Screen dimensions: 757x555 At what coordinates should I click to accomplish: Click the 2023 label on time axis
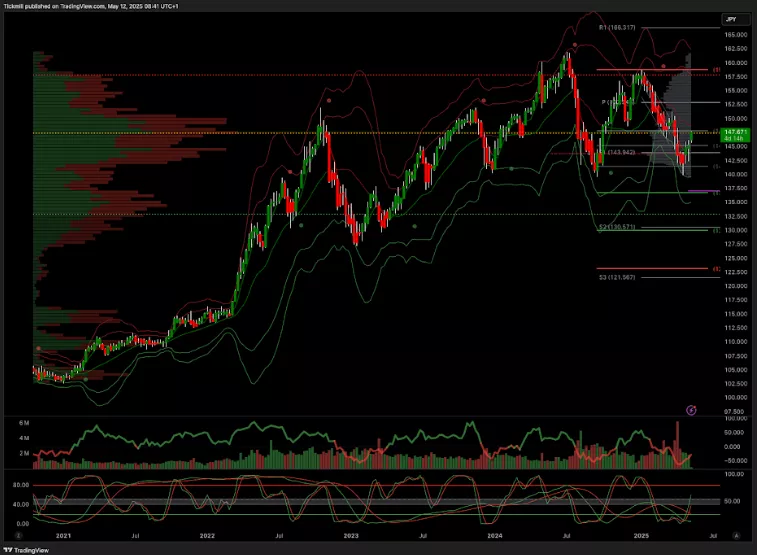(351, 536)
